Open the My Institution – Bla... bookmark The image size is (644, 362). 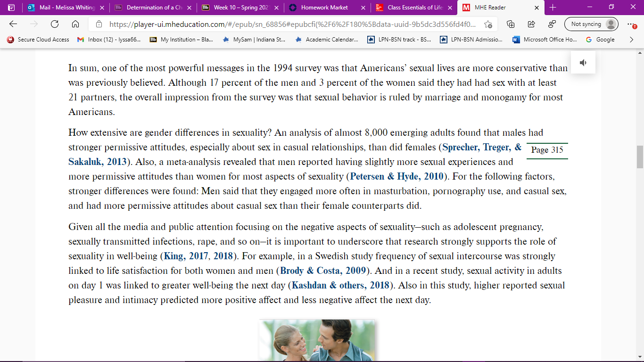click(x=182, y=40)
